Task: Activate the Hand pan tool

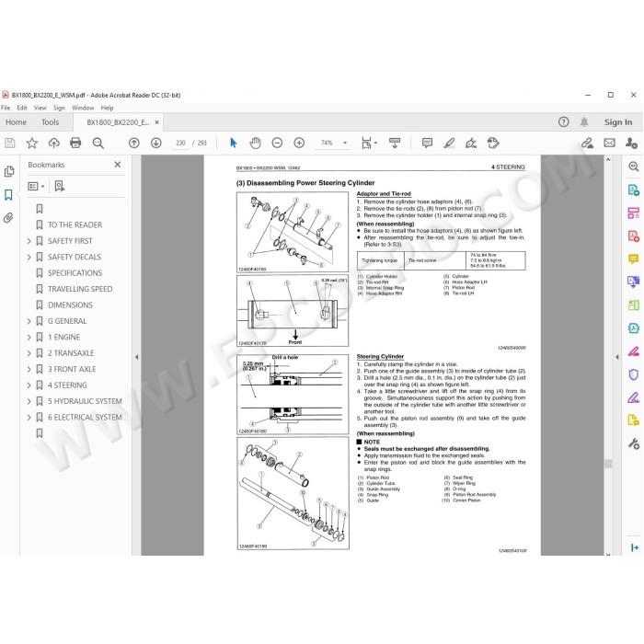Action: [x=255, y=143]
